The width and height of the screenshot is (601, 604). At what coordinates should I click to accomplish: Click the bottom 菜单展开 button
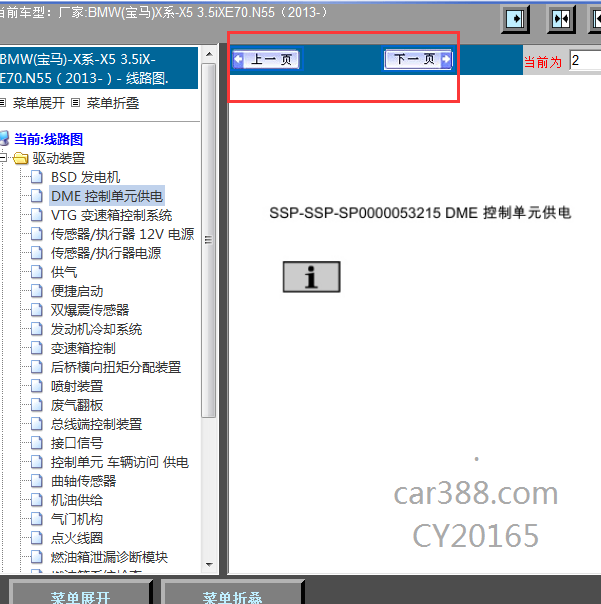tap(81, 592)
